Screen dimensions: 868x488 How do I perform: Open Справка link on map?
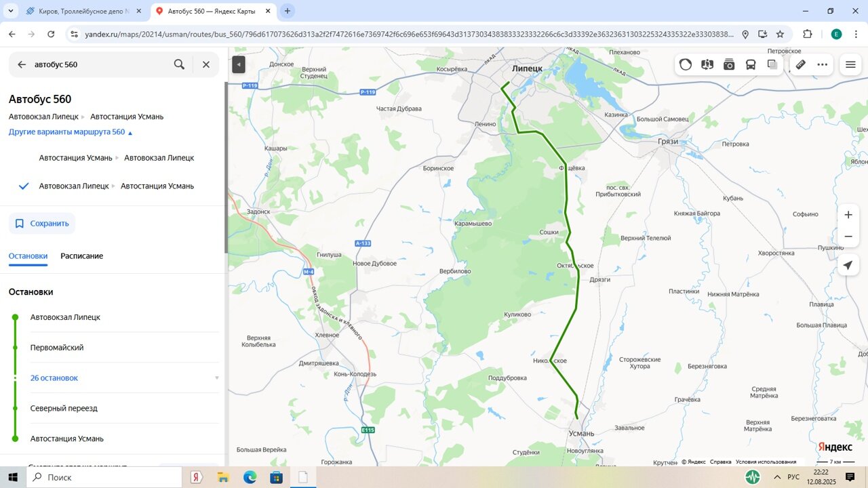[x=720, y=462]
